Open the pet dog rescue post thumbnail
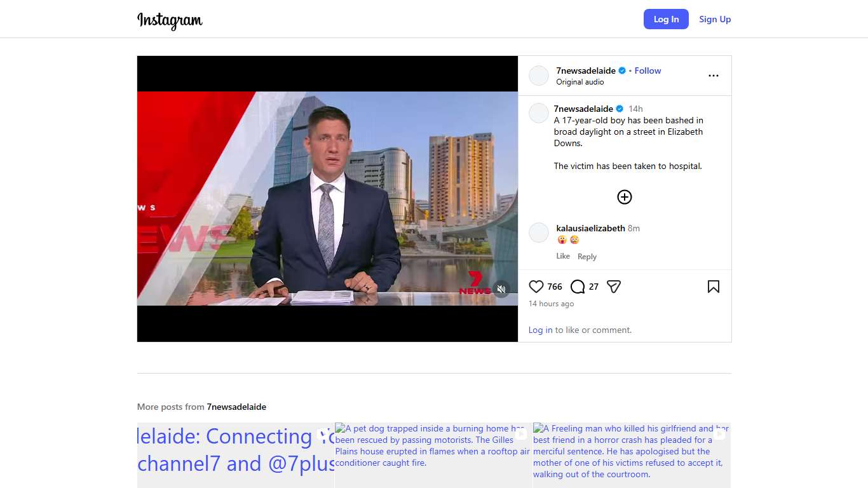 433,454
